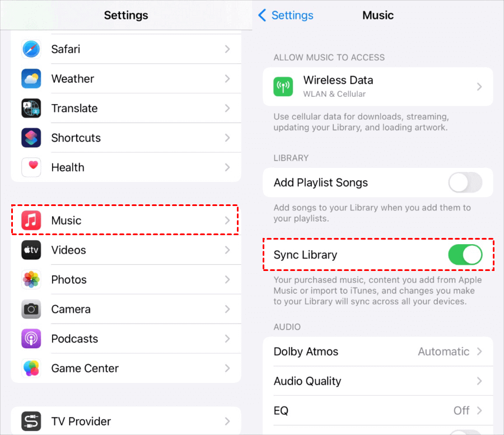Viewport: 504px width, 435px height.
Task: Open Audio Quality settings
Action: [x=378, y=381]
